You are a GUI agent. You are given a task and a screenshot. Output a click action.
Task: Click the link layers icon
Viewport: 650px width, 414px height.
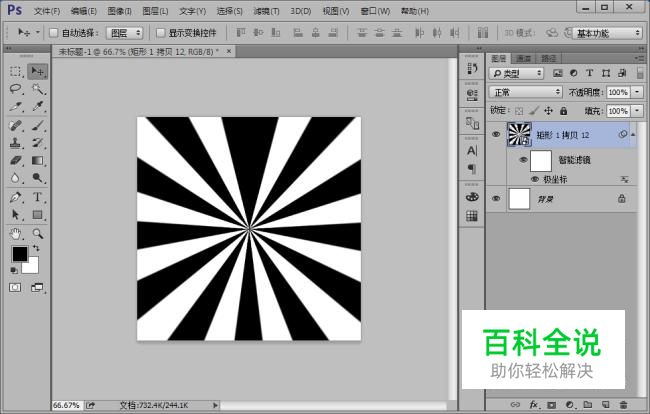(515, 404)
